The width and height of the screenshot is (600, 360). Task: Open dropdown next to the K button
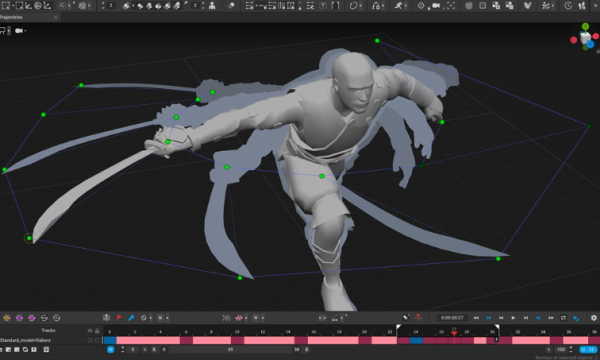pyautogui.click(x=167, y=318)
